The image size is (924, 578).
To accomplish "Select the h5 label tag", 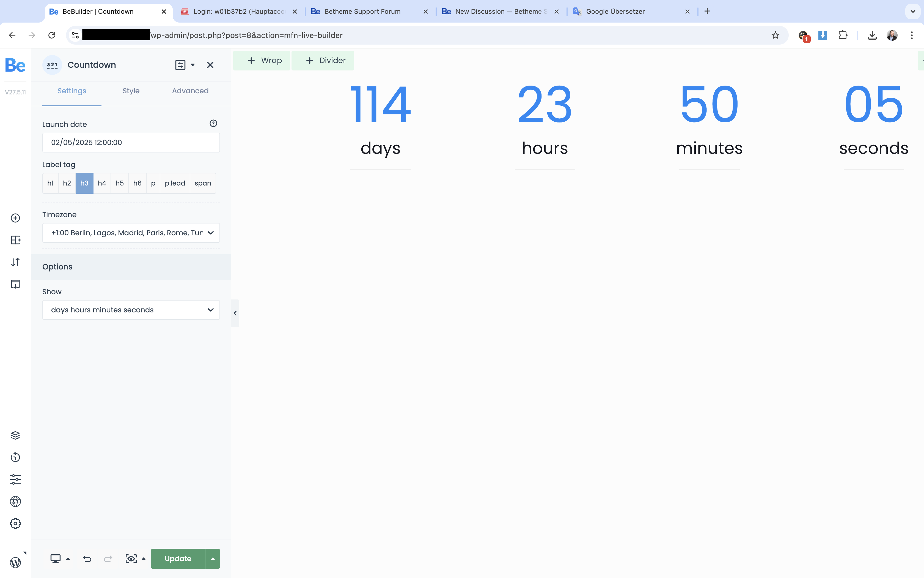I will [120, 183].
